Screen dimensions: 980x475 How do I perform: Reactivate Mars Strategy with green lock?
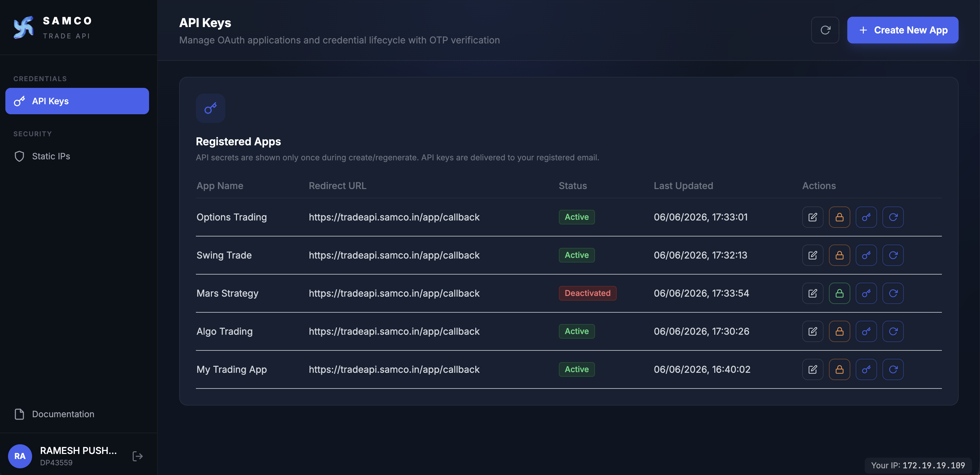click(839, 293)
